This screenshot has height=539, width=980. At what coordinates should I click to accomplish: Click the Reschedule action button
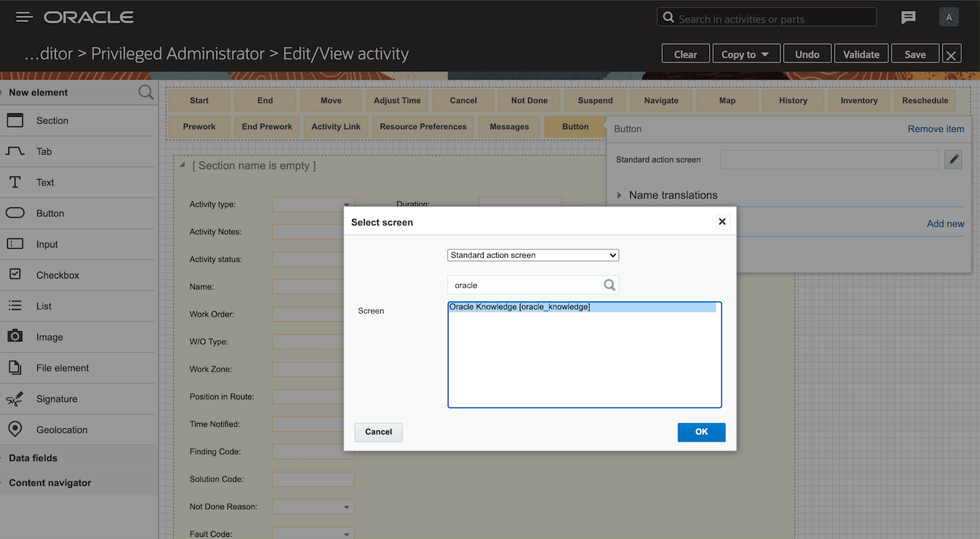(x=925, y=100)
